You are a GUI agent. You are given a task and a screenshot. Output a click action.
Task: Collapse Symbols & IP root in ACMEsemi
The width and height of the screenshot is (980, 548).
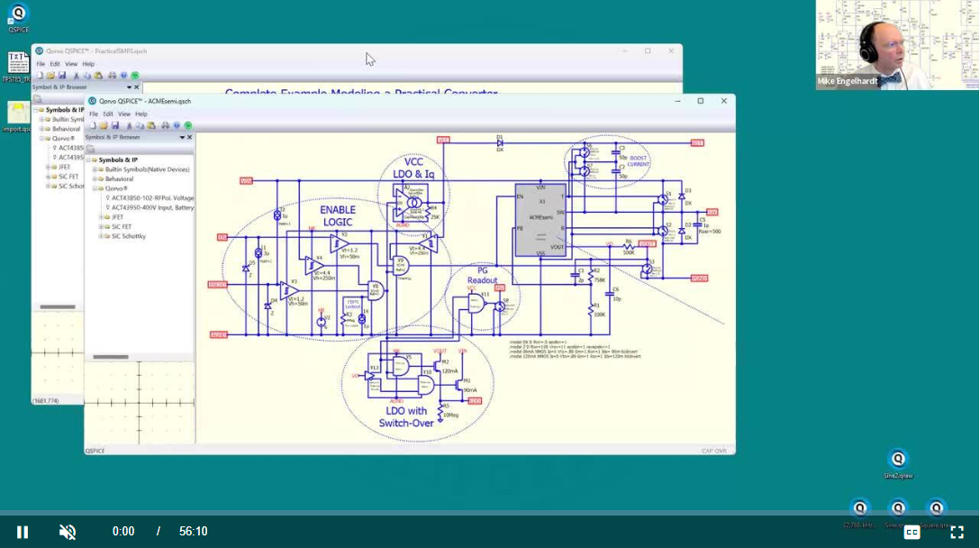click(x=89, y=160)
